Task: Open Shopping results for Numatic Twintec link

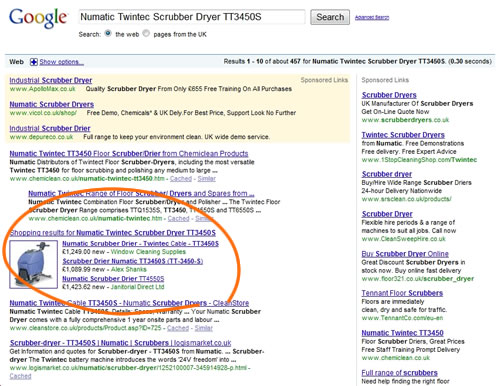Action: coord(113,233)
